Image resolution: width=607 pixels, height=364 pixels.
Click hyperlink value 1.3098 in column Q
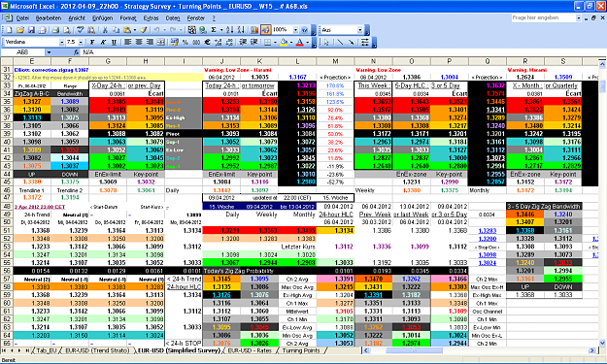[488, 255]
